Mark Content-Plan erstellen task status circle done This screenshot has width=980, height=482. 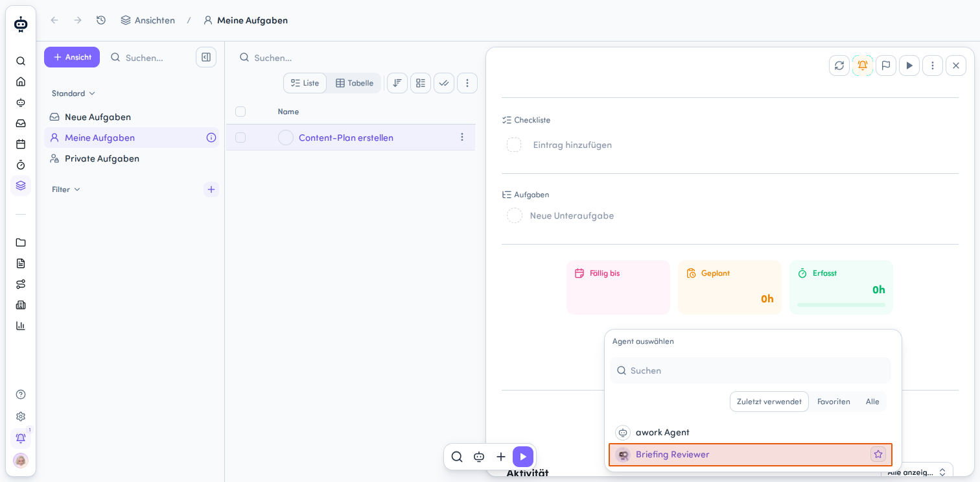click(x=286, y=138)
